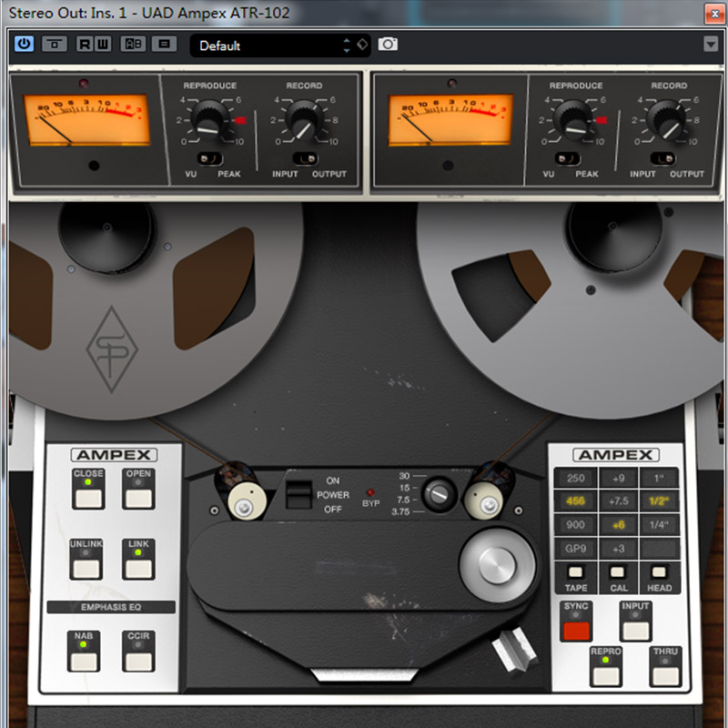
Task: Open the list icon right of the A/B button
Action: [x=164, y=44]
